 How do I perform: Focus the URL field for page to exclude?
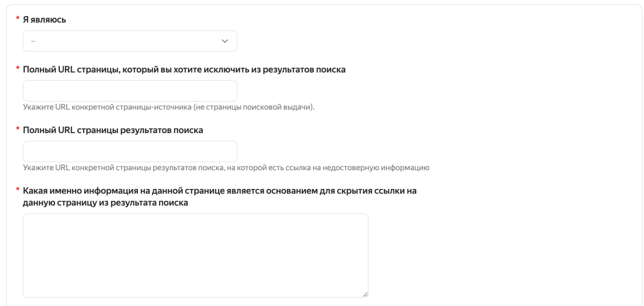130,91
